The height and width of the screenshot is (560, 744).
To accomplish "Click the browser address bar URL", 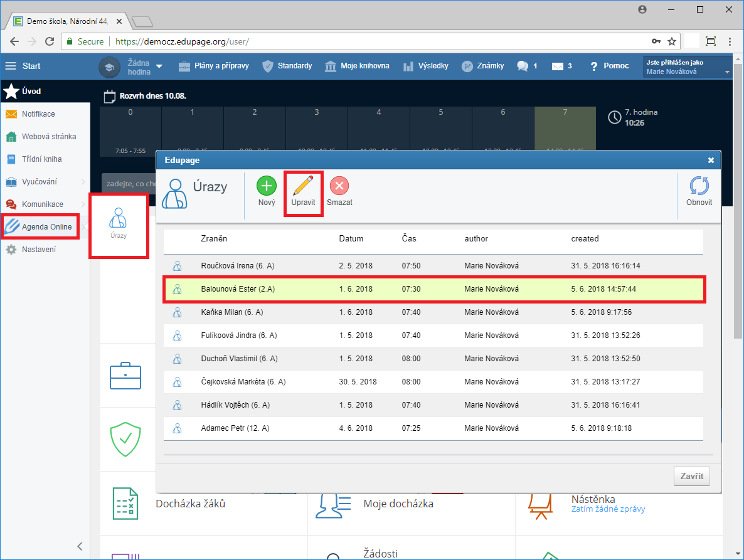I will (x=182, y=42).
